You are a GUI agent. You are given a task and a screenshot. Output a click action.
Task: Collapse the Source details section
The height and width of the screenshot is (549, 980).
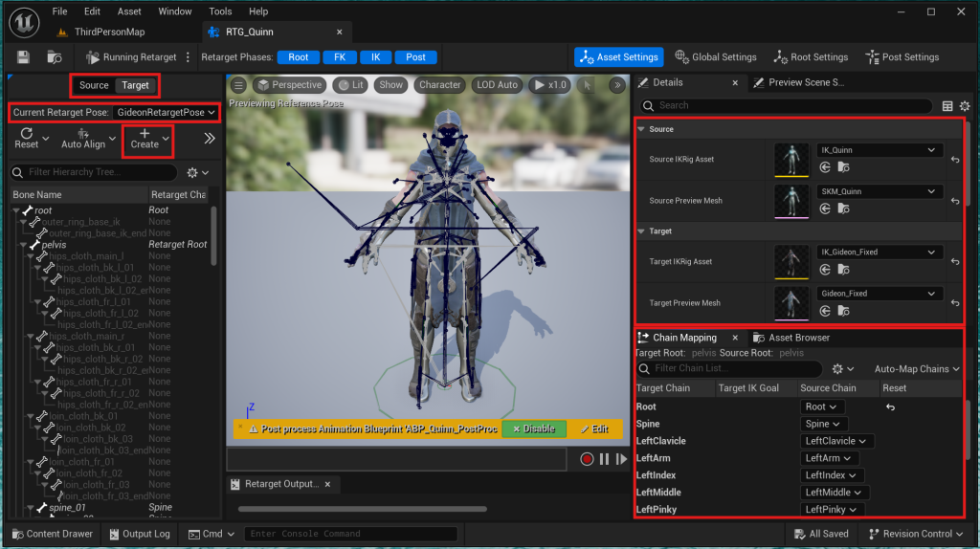click(x=641, y=129)
